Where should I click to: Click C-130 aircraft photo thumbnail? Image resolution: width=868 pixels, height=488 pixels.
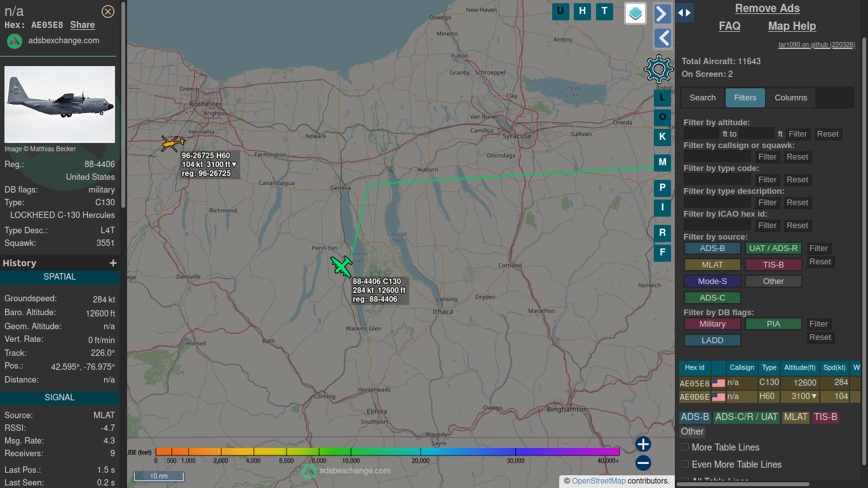(60, 104)
